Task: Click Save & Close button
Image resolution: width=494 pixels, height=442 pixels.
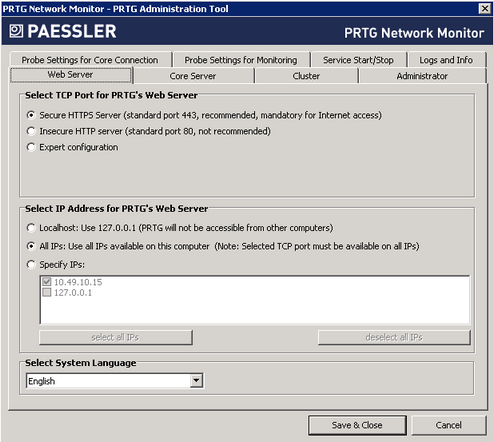Action: click(x=357, y=425)
